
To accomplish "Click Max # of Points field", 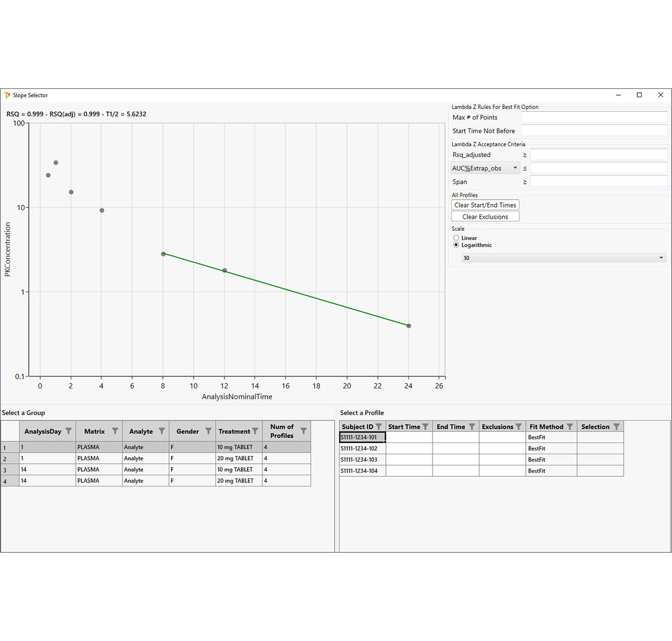I will point(594,117).
